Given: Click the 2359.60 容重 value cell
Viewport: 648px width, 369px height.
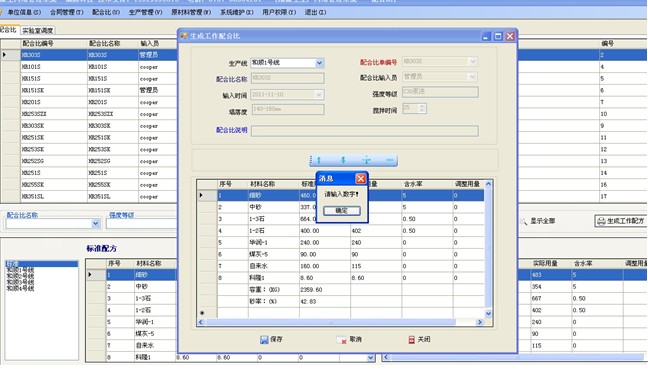Looking at the screenshot, I should point(324,290).
